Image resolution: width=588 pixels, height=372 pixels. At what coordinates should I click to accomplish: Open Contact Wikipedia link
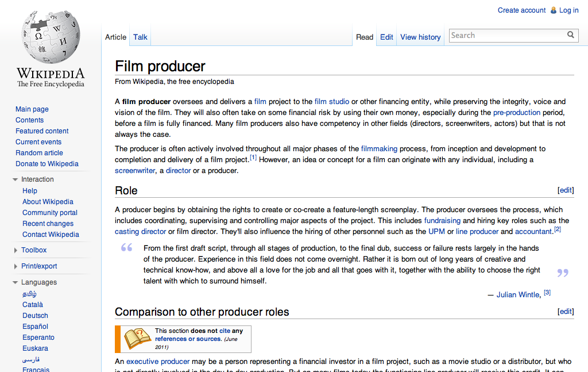(x=51, y=234)
